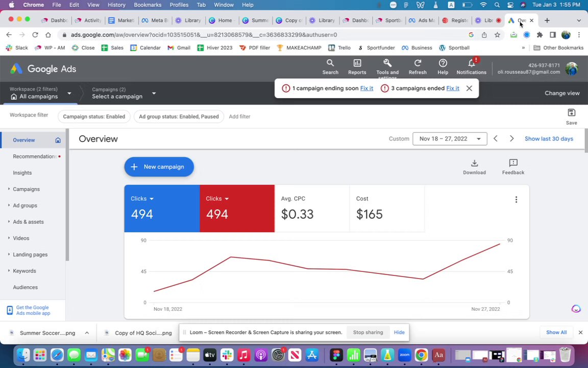The height and width of the screenshot is (368, 588).
Task: Go to previous date range
Action: coord(496,139)
